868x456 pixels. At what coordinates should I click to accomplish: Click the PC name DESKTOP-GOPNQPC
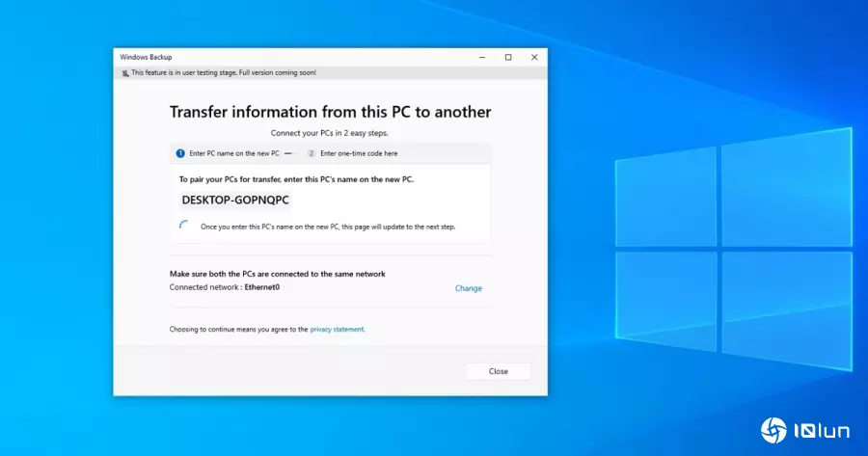pyautogui.click(x=235, y=200)
